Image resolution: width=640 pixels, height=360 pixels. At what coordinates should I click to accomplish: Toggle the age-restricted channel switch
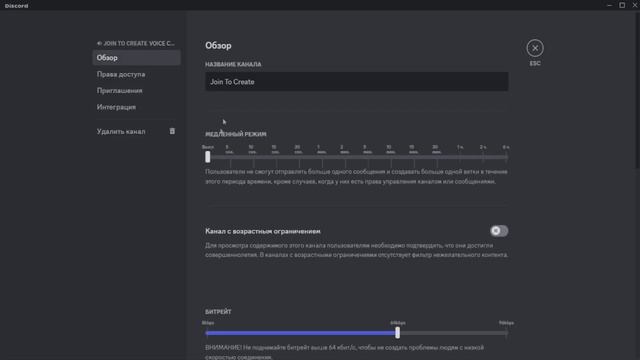(x=499, y=231)
